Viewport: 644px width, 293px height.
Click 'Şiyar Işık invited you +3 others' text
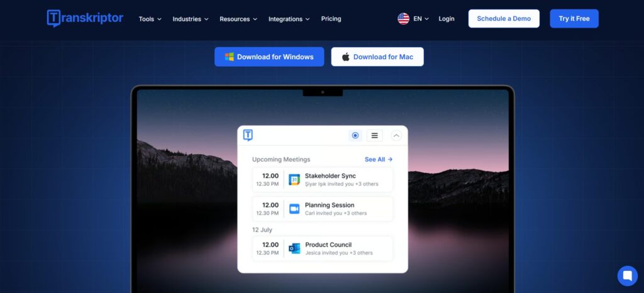click(341, 184)
